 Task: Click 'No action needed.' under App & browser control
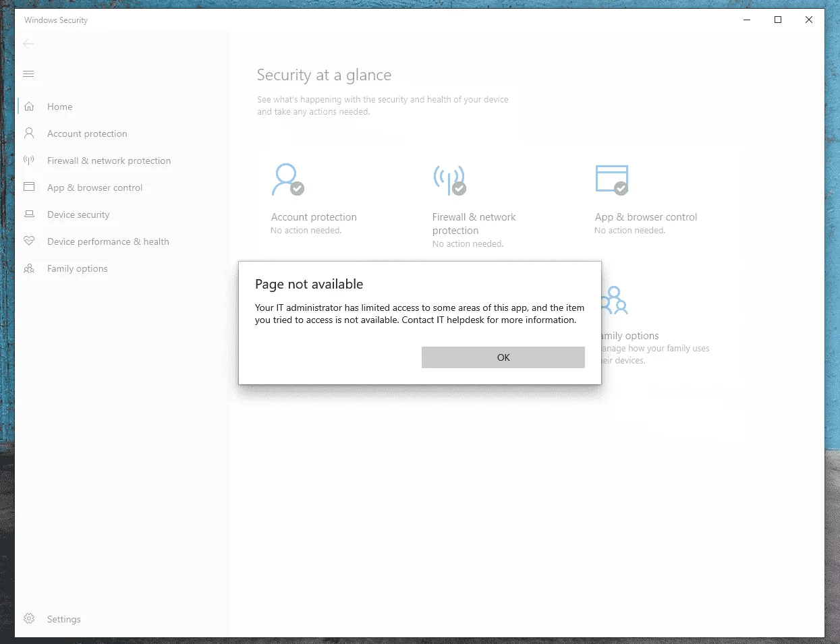pos(629,231)
